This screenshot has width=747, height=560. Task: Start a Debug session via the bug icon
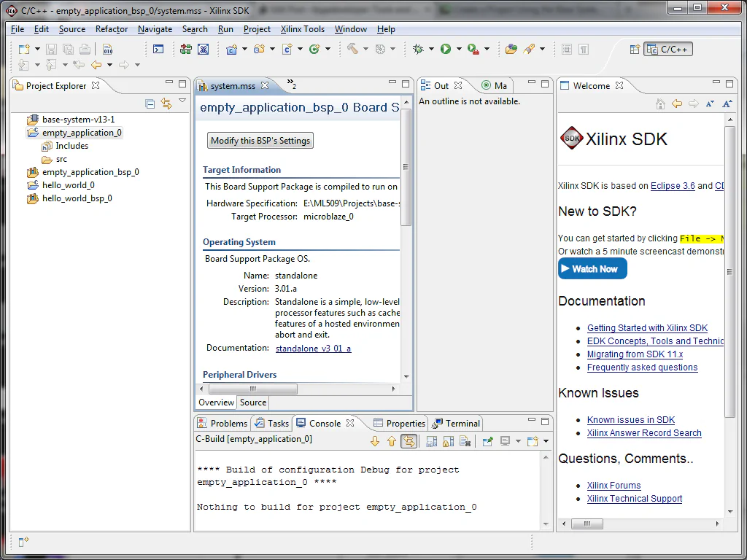[x=418, y=49]
